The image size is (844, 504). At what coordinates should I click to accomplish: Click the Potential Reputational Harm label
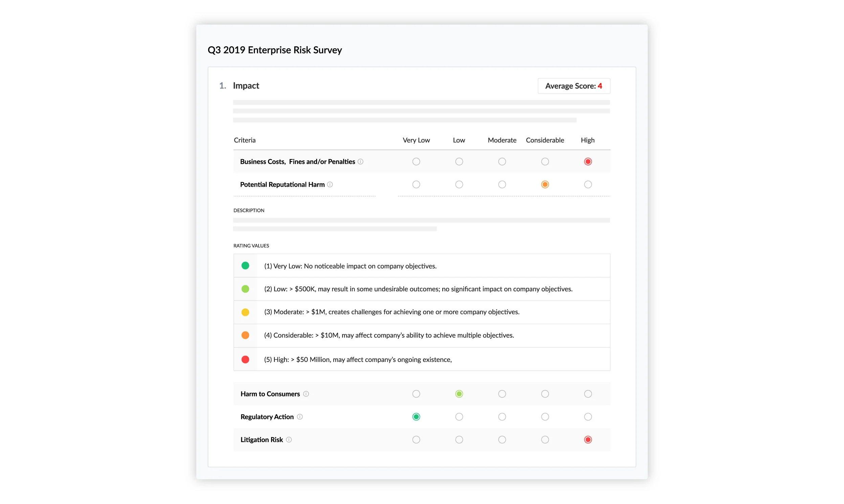[282, 184]
